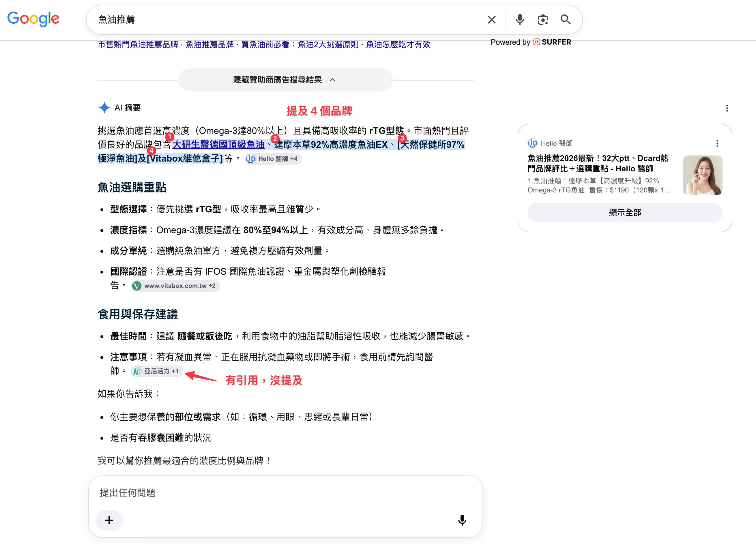
Task: Open www.vitabox.com.tw +2 source chip
Action: click(x=175, y=286)
